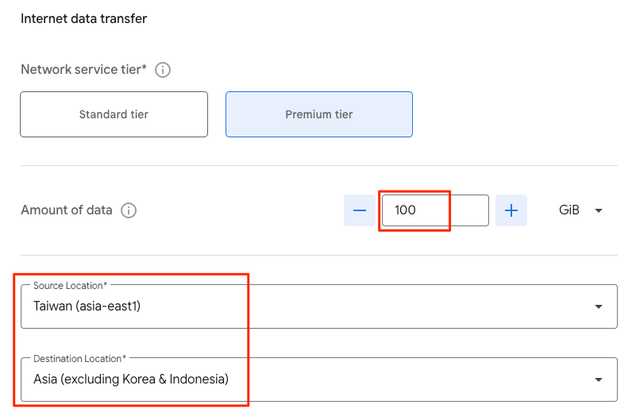640x420 pixels.
Task: Click the amount of data field showing 100
Action: [432, 211]
